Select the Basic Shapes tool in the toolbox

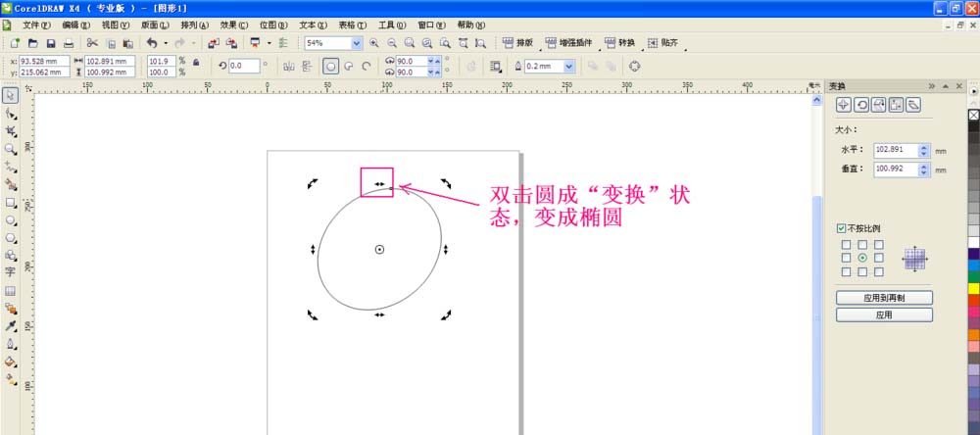[11, 255]
